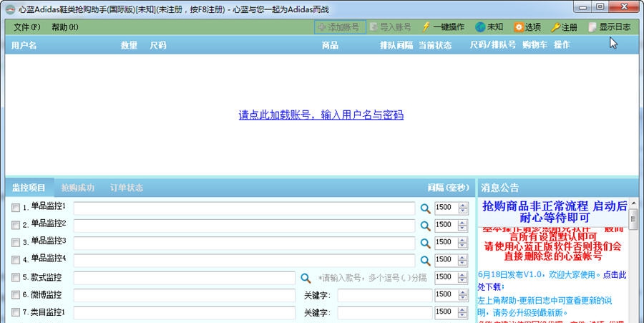Click the search magnifier for 单品监控3
The height and width of the screenshot is (323, 644).
click(425, 244)
